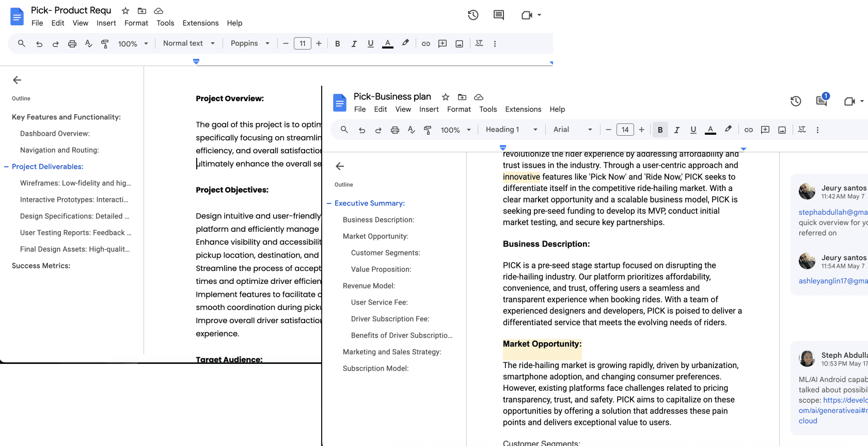
Task: Redo in the Product Requ toolbar
Action: tap(56, 44)
